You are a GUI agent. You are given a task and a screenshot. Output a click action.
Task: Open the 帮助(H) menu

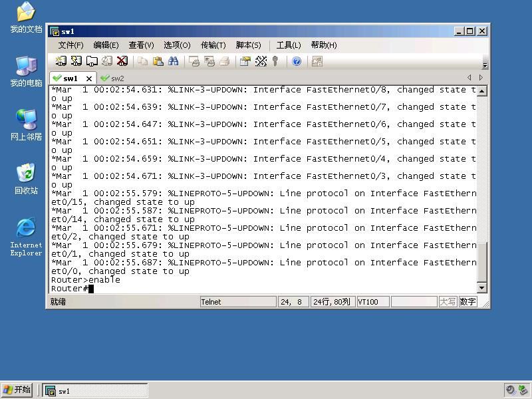tap(324, 45)
